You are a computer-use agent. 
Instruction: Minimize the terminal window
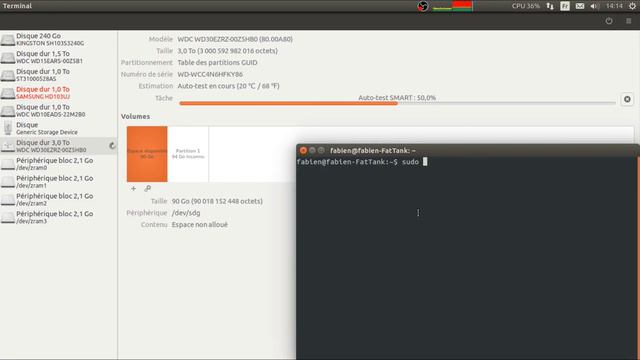tap(312, 151)
